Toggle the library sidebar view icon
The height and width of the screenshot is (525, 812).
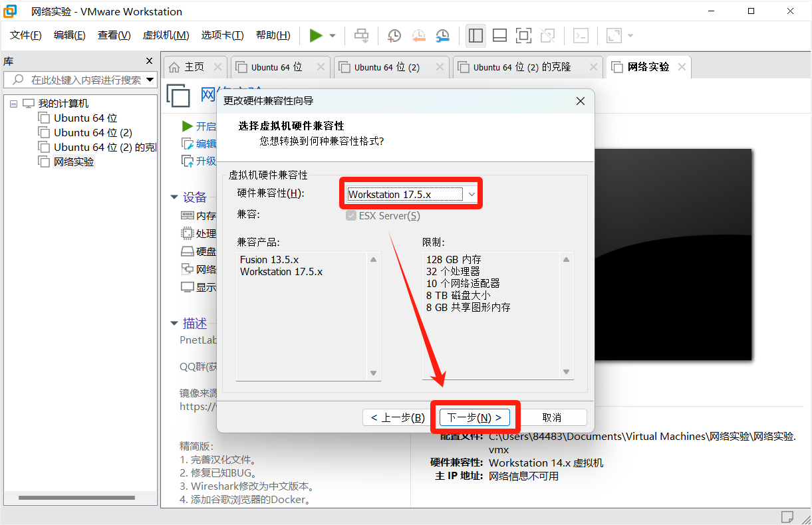pos(475,35)
